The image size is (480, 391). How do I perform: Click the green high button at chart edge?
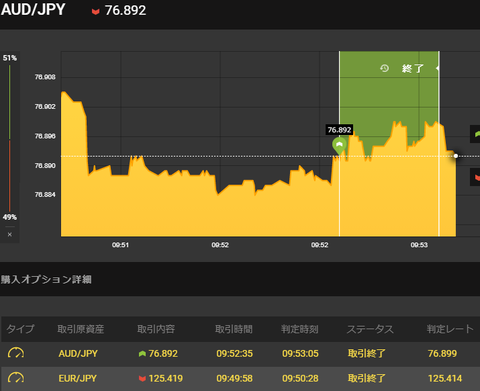click(x=475, y=134)
